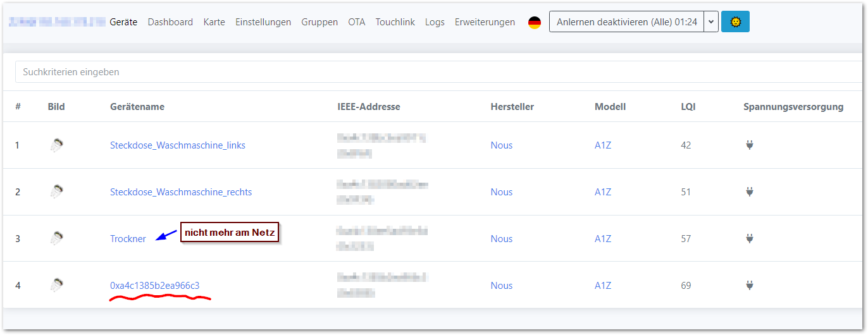Open the Erweiterungen menu

click(x=485, y=22)
